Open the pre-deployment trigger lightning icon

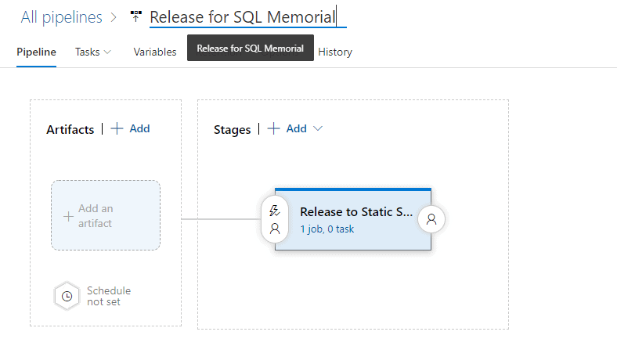[275, 211]
